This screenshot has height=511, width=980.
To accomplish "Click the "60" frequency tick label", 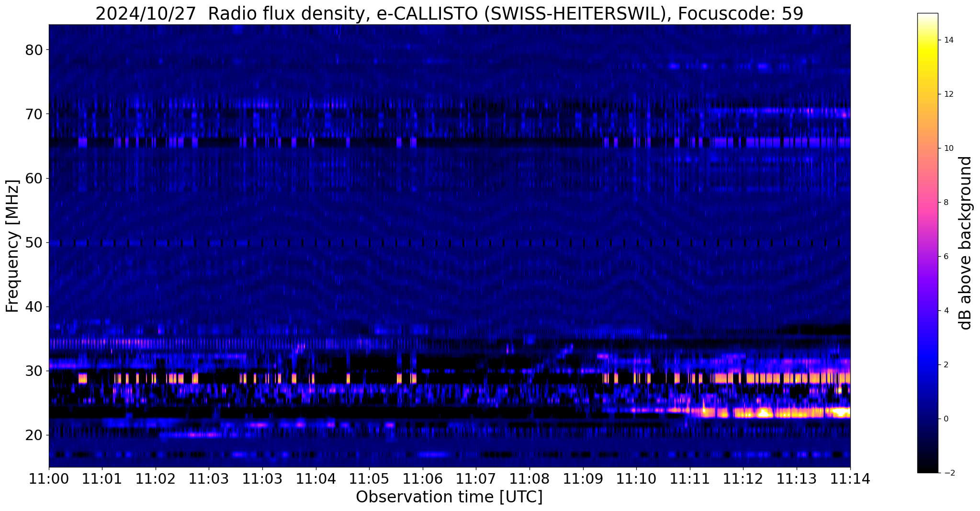I will 33,178.
